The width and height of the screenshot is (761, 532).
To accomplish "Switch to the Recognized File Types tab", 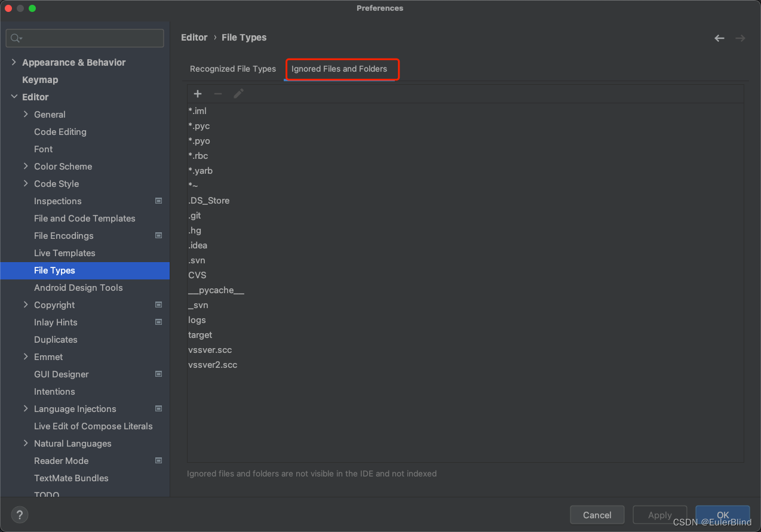I will click(x=233, y=69).
